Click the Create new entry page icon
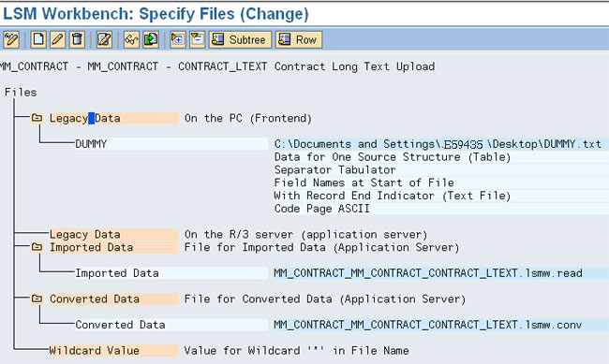This screenshot has width=609, height=364. [38, 39]
